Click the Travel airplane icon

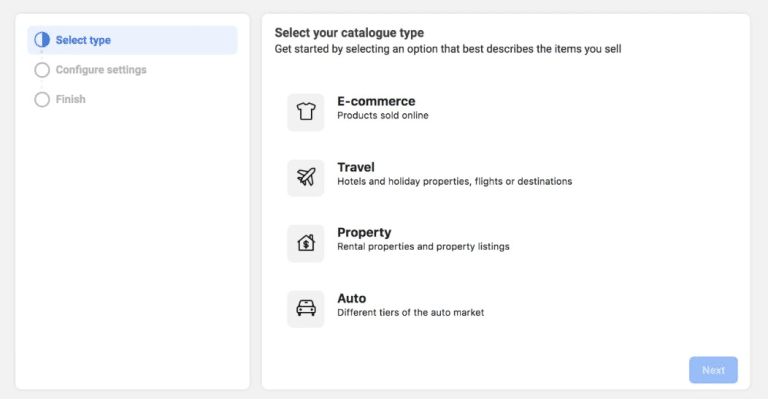pyautogui.click(x=306, y=178)
